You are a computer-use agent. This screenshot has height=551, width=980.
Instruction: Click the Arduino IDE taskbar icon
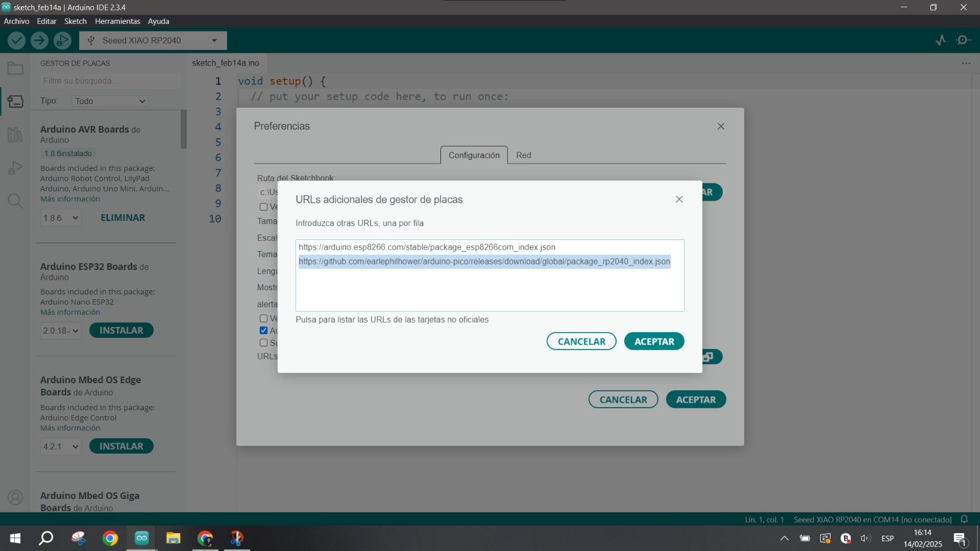[141, 538]
